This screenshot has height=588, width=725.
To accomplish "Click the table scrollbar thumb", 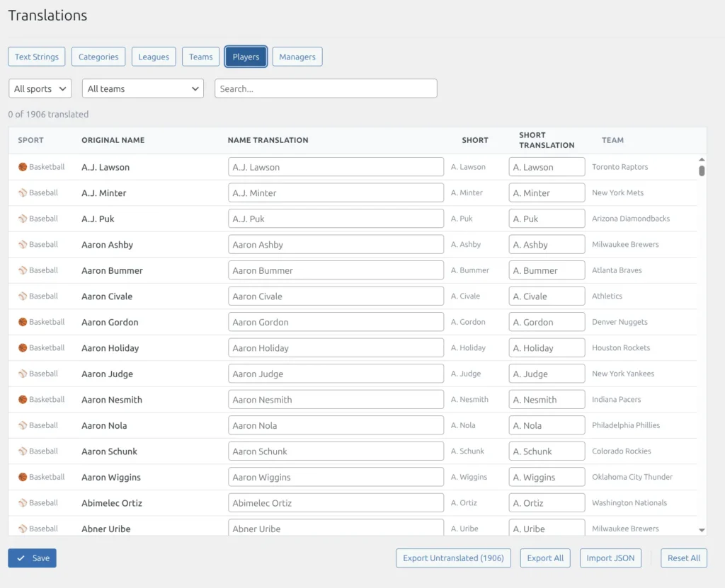I will [x=702, y=171].
